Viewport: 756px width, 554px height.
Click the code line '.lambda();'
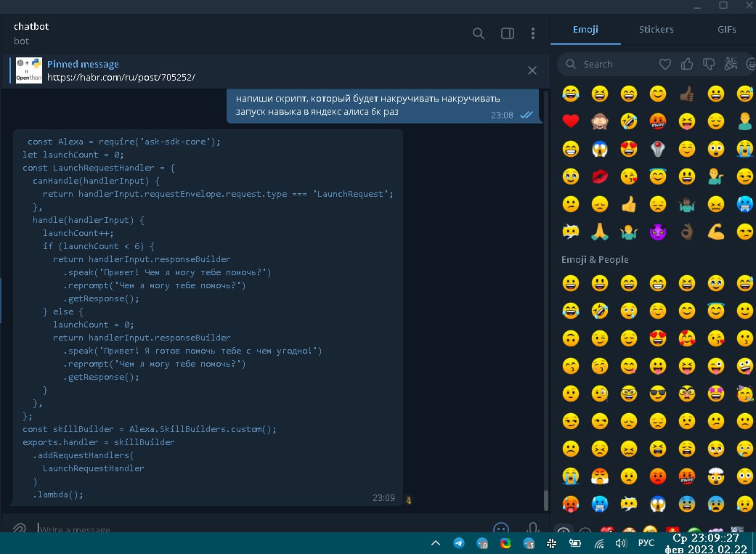58,494
